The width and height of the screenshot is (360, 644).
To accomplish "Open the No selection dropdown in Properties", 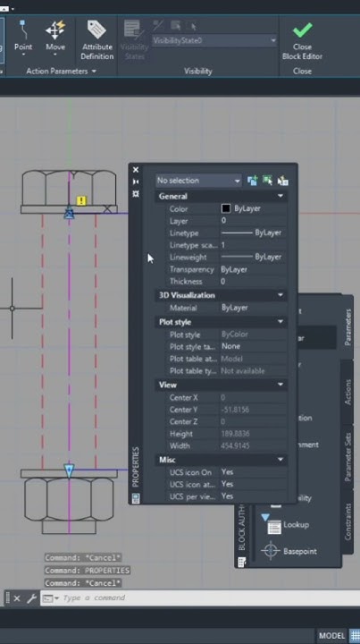I will pyautogui.click(x=199, y=181).
